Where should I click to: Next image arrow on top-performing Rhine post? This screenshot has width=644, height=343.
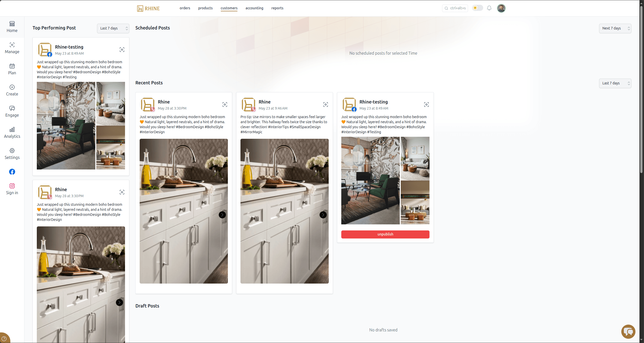[x=119, y=302]
